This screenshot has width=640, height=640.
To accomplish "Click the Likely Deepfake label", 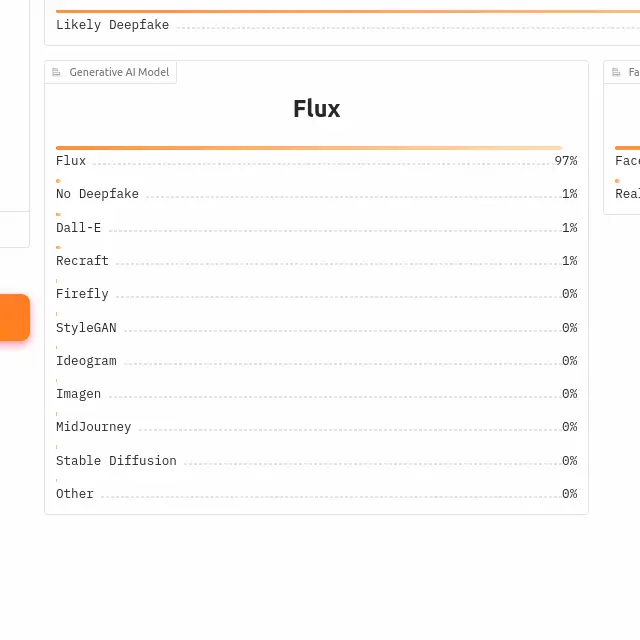I will click(112, 25).
